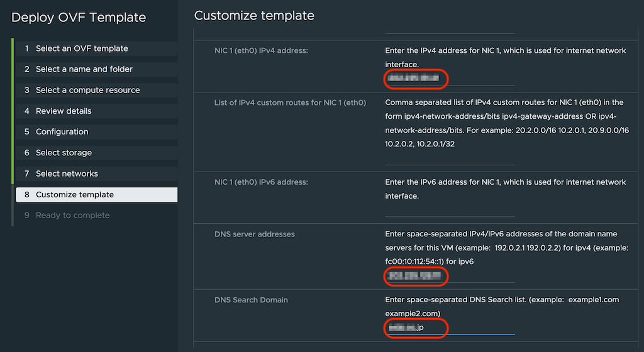644x352 pixels.
Task: Click the List of IPv4 custom routes label
Action: pyautogui.click(x=290, y=102)
